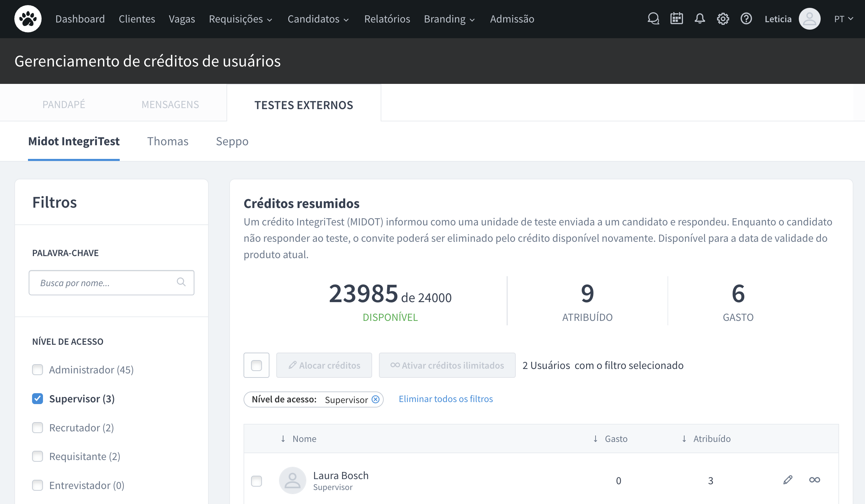Image resolution: width=865 pixels, height=504 pixels.
Task: Expand the Requisições menu
Action: point(240,19)
